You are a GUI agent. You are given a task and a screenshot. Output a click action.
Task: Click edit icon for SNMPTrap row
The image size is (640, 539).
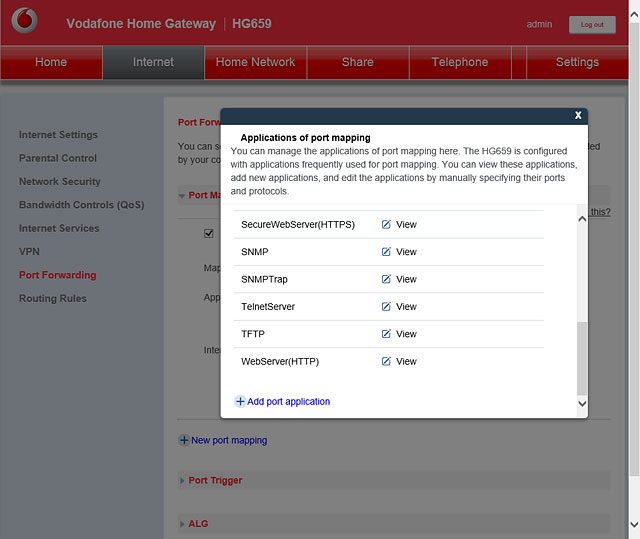pyautogui.click(x=386, y=279)
